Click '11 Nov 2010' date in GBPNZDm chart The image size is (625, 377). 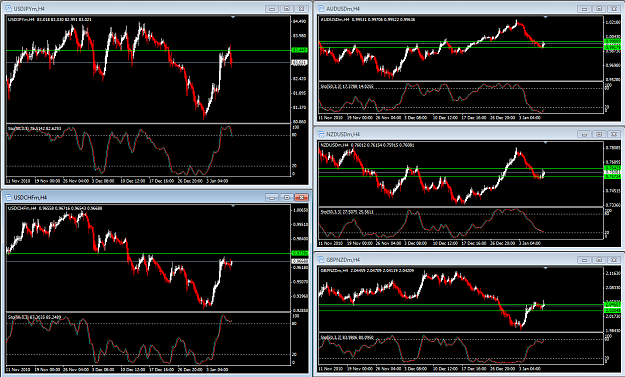click(330, 369)
